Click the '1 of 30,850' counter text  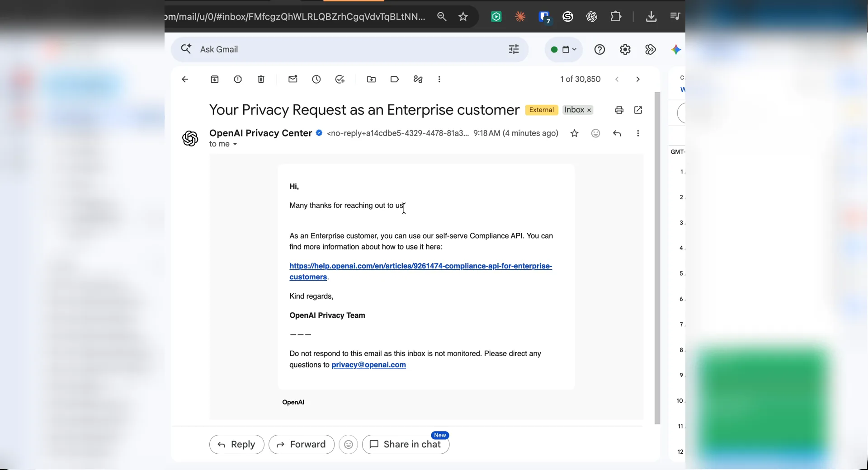tap(580, 80)
